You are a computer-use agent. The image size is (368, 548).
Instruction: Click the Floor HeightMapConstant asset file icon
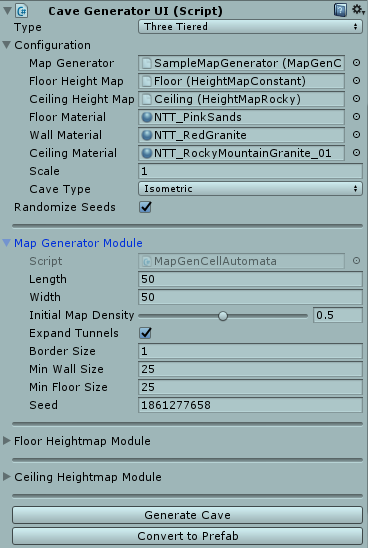[147, 81]
